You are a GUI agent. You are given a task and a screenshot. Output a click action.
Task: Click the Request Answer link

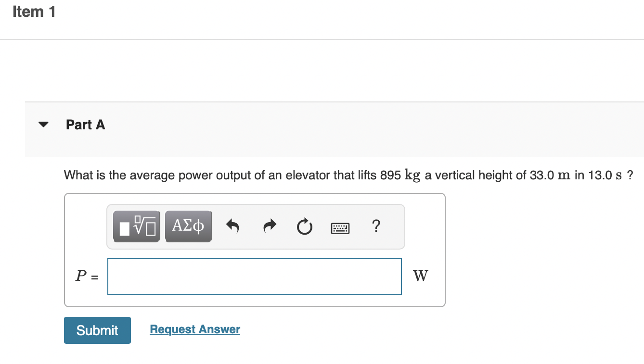tap(194, 329)
